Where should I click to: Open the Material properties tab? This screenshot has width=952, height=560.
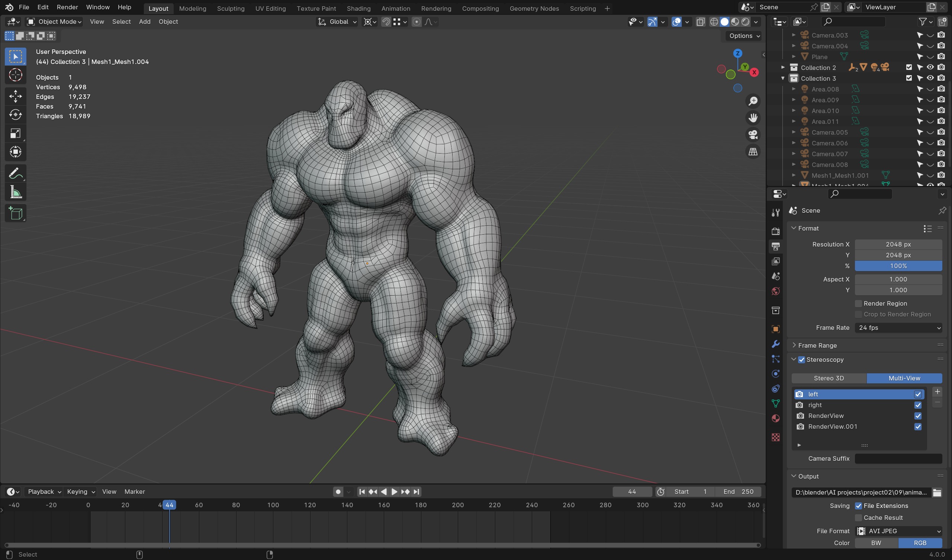776,419
